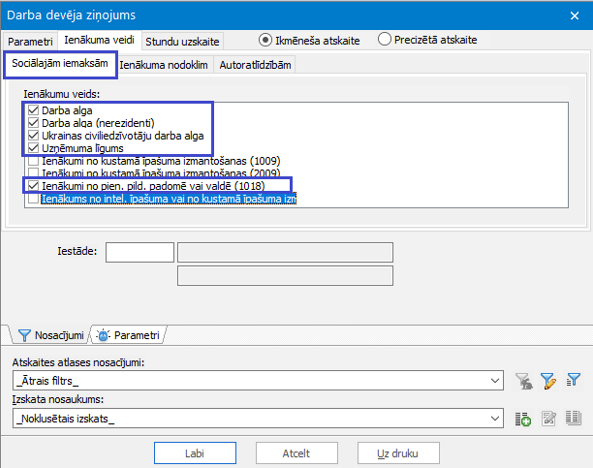Close the Darba devēja ziņojums dialog
This screenshot has height=468, width=593.
click(574, 16)
